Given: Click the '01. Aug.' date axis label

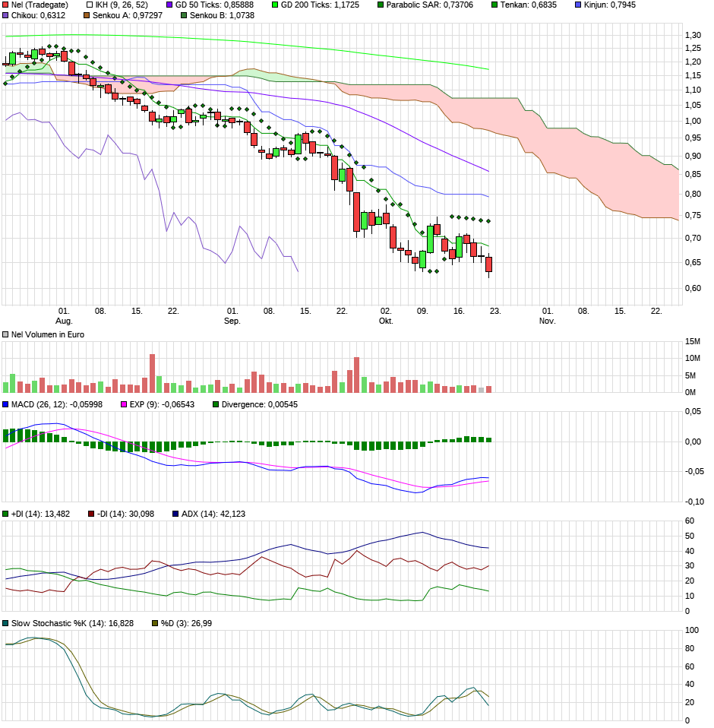Looking at the screenshot, I should tap(64, 316).
